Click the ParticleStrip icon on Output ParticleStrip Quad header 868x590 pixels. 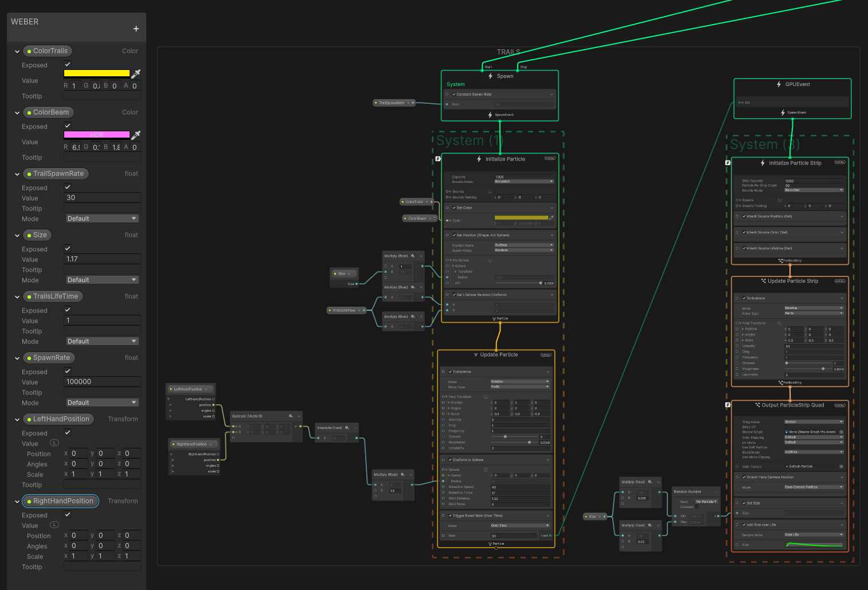[758, 405]
